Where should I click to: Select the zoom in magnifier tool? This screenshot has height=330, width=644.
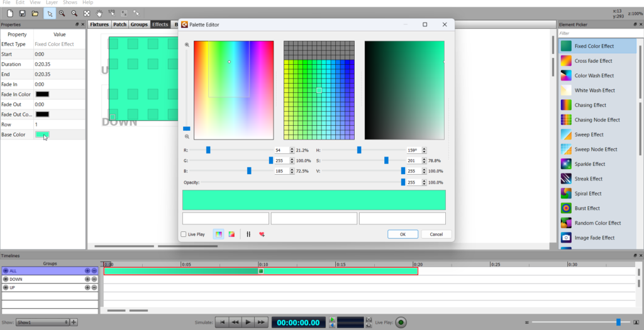(62, 13)
